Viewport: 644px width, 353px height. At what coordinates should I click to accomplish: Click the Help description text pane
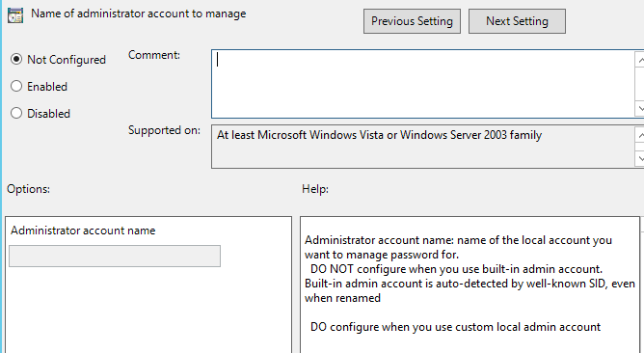470,285
